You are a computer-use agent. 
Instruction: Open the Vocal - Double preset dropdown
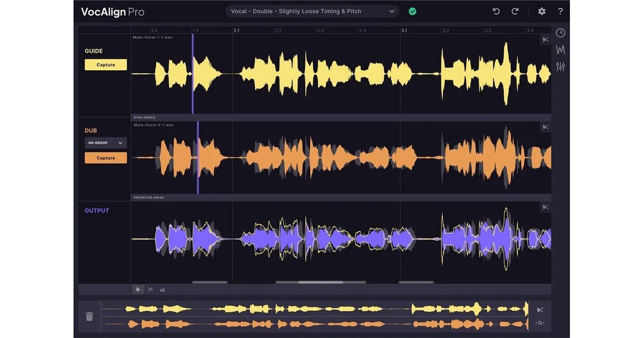click(x=312, y=11)
